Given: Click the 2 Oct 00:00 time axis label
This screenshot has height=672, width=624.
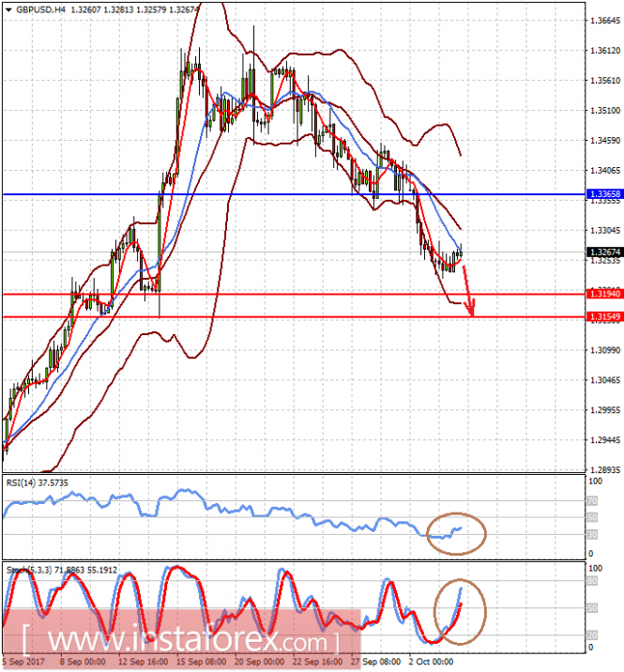Looking at the screenshot, I should [431, 662].
